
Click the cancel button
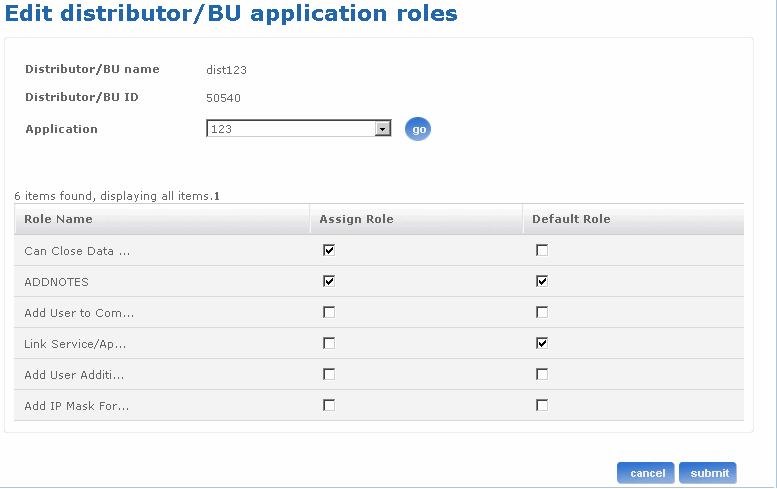(646, 473)
